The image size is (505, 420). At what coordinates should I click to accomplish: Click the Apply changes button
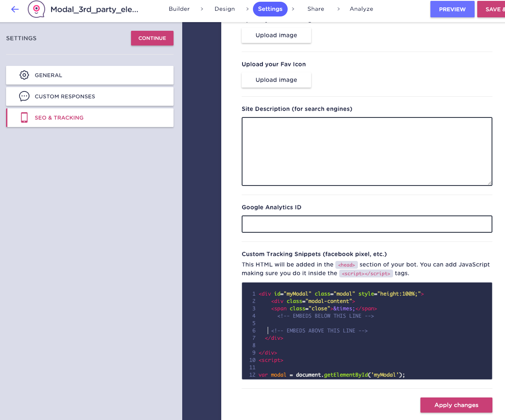point(456,405)
